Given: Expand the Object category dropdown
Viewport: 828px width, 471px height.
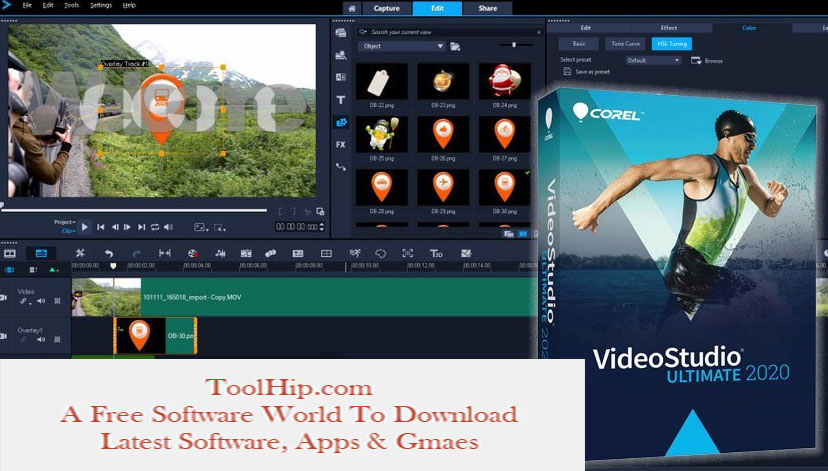Looking at the screenshot, I should point(401,46).
